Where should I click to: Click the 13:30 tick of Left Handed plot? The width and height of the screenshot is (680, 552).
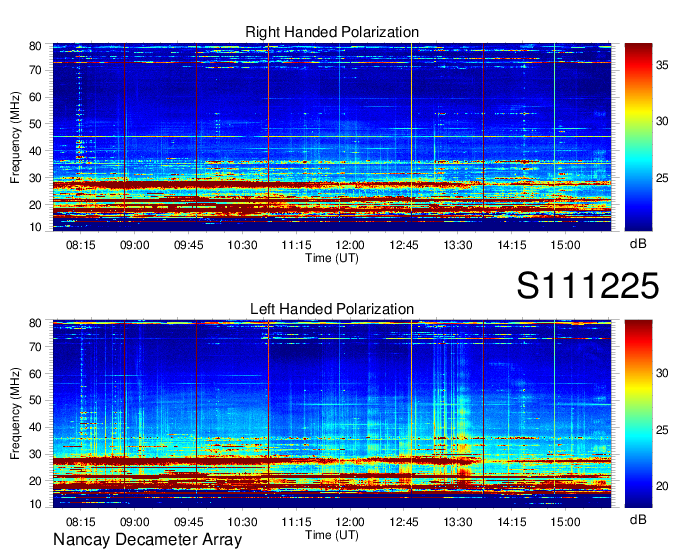pyautogui.click(x=458, y=522)
